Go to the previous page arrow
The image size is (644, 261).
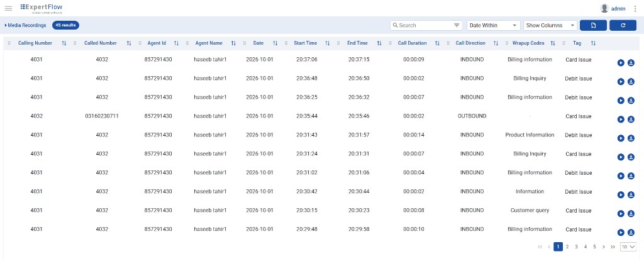tap(549, 247)
